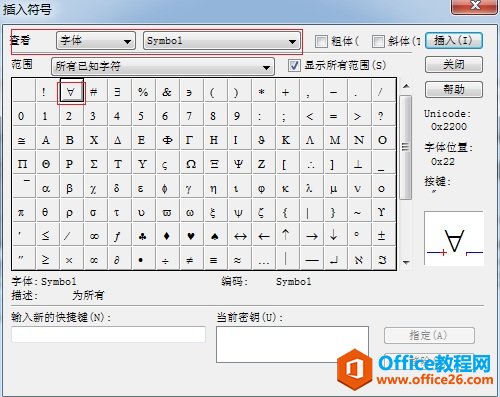Image resolution: width=500 pixels, height=397 pixels.
Task: Click the symbol grid scrollbar thumb
Action: (x=406, y=147)
